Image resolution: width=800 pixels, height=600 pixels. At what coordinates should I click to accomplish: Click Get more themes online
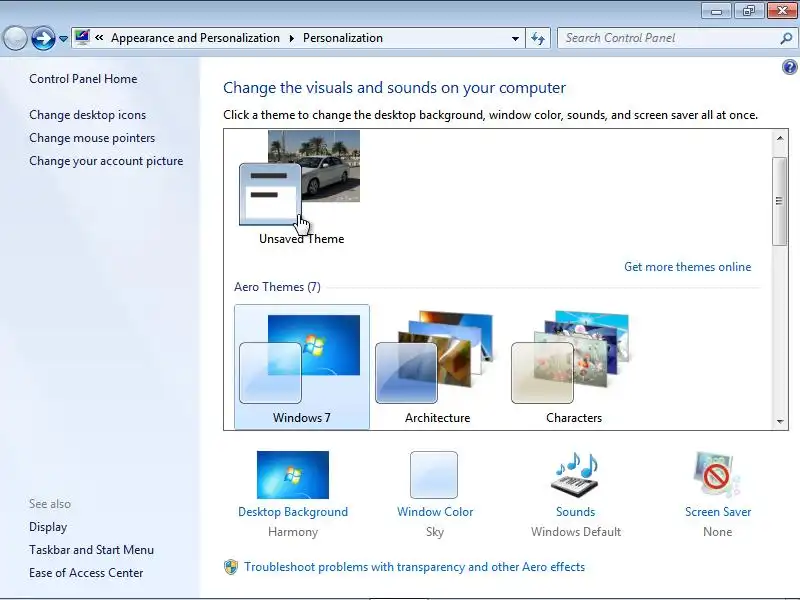(687, 267)
